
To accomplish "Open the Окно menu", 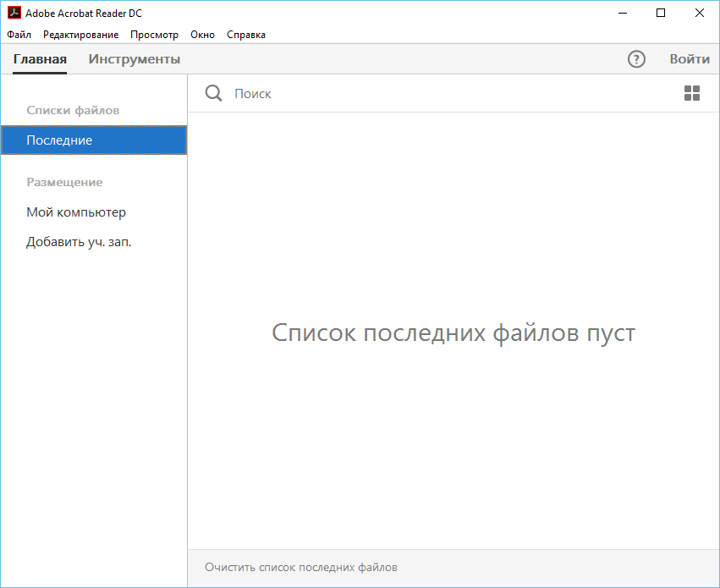I will 202,35.
